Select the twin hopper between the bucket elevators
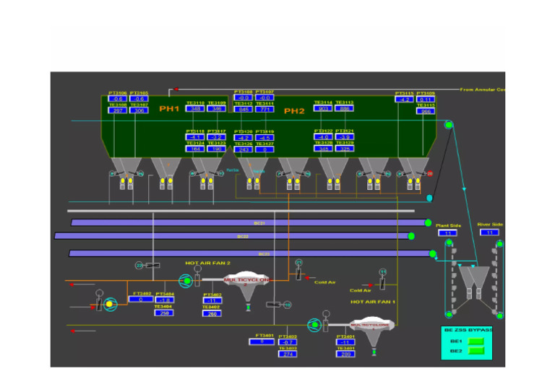This screenshot has width=555, height=392. tap(474, 282)
